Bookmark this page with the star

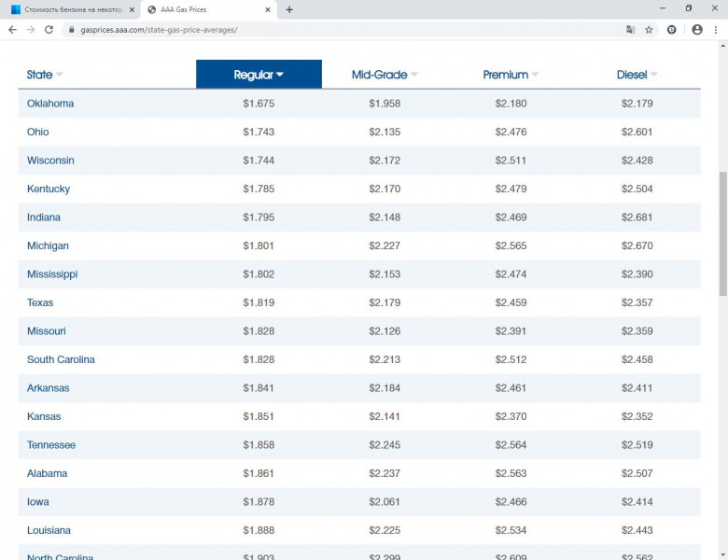coord(649,30)
